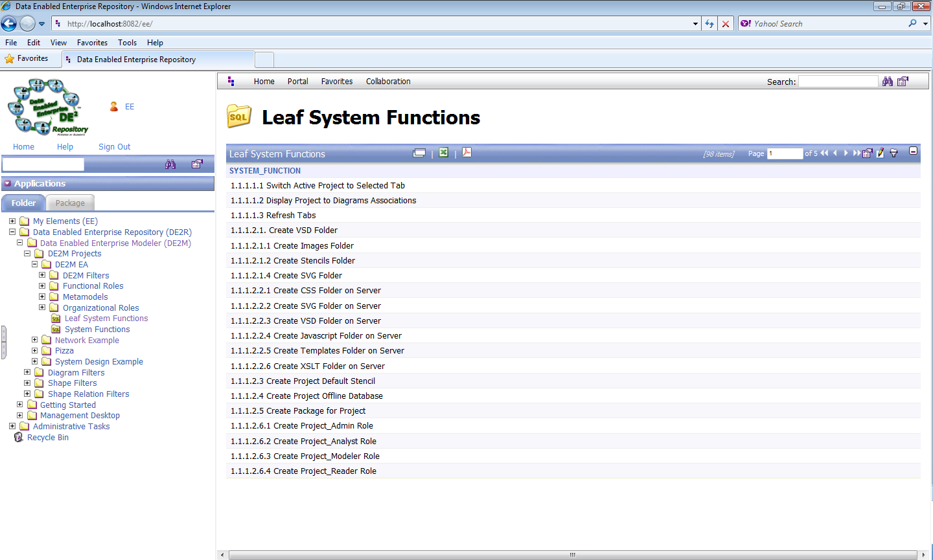Click the page number input field
Image resolution: width=933 pixels, height=560 pixels.
click(785, 153)
